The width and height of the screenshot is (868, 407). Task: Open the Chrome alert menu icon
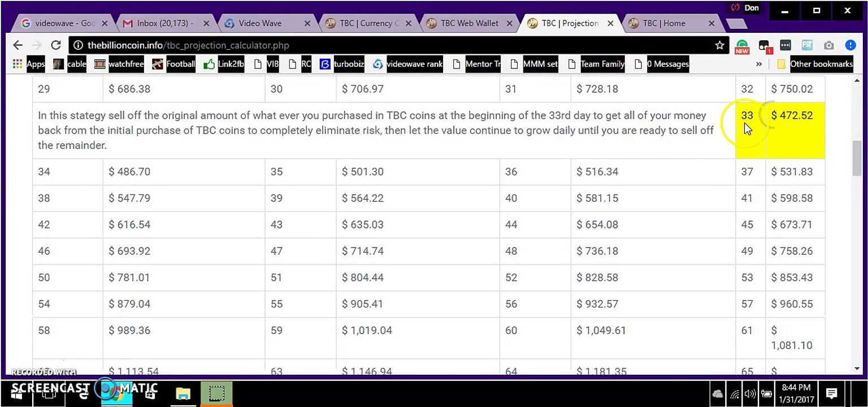pyautogui.click(x=850, y=45)
